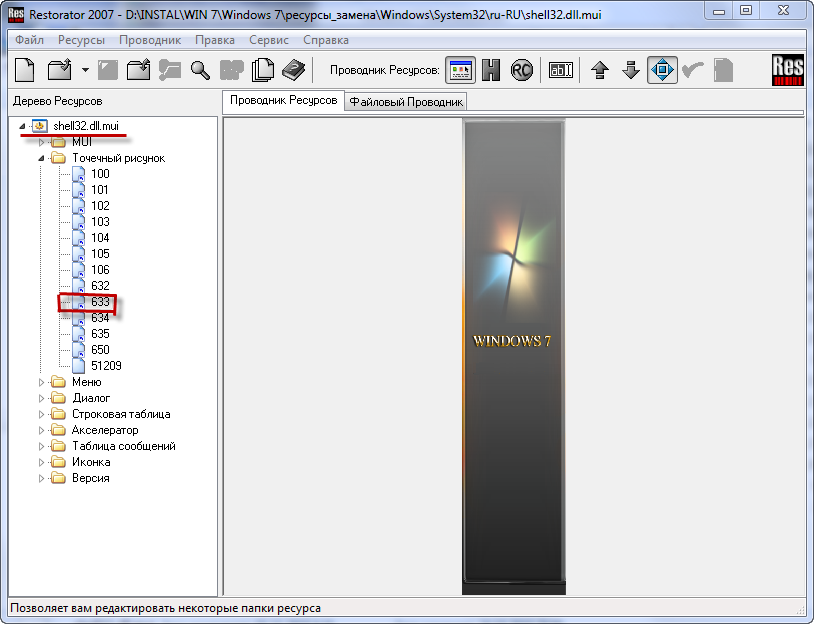Expand the Меню folder
Viewport: 814px width, 624px height.
point(42,382)
